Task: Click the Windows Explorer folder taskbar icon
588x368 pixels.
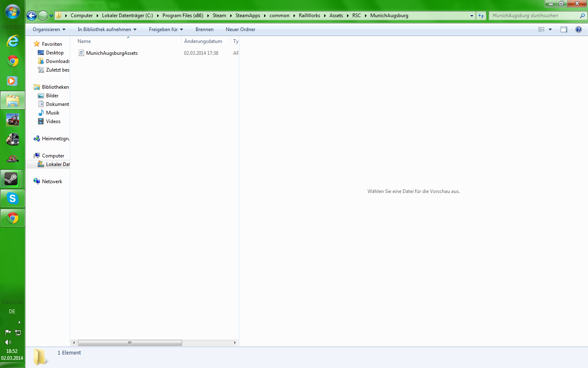Action: point(13,101)
